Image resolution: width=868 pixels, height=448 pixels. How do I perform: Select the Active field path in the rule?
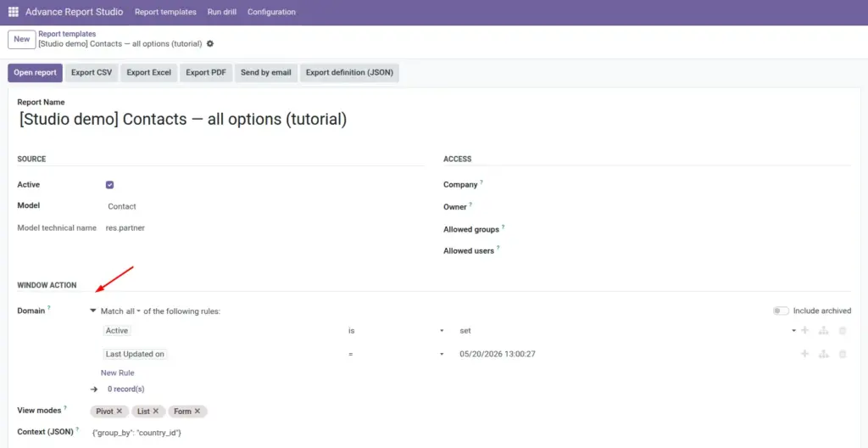[117, 330]
